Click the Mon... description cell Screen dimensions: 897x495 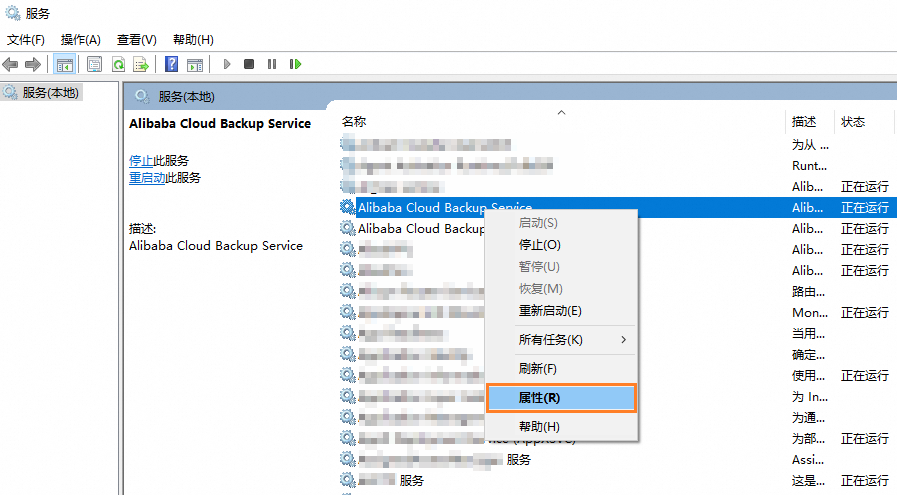[809, 312]
